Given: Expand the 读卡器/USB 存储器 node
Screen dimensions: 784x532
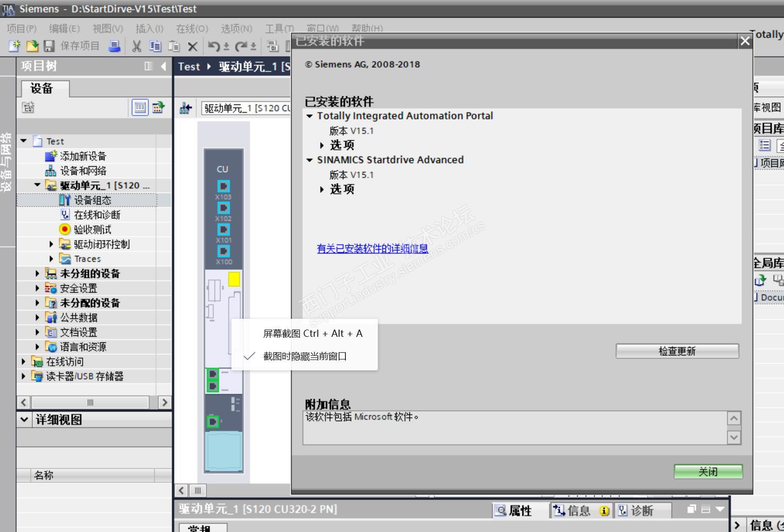Looking at the screenshot, I should pos(23,376).
